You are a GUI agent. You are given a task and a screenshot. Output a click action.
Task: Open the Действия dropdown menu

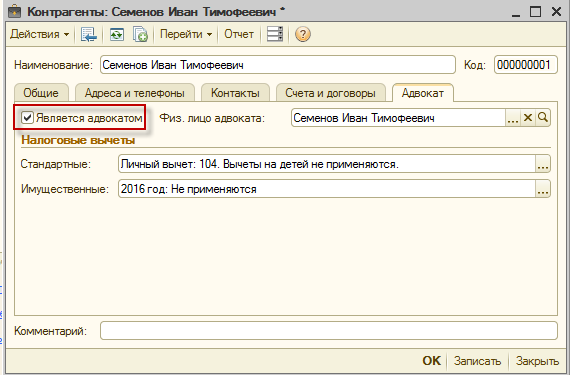coord(40,35)
